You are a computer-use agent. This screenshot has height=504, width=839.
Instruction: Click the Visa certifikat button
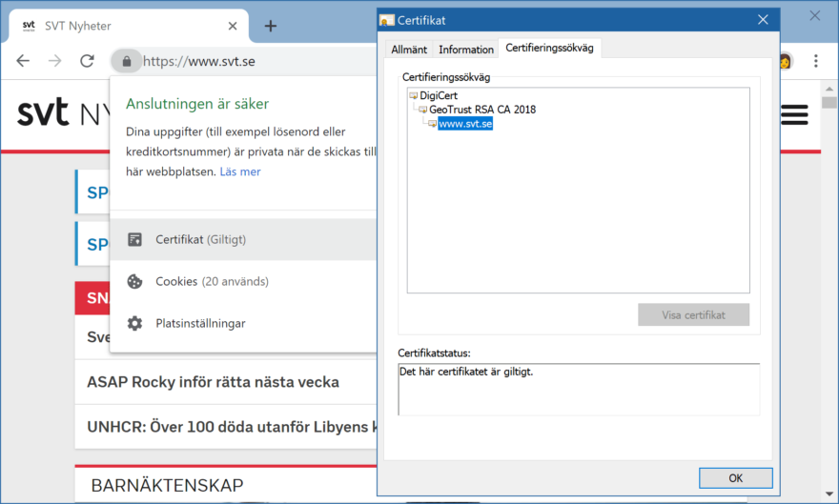click(x=693, y=314)
